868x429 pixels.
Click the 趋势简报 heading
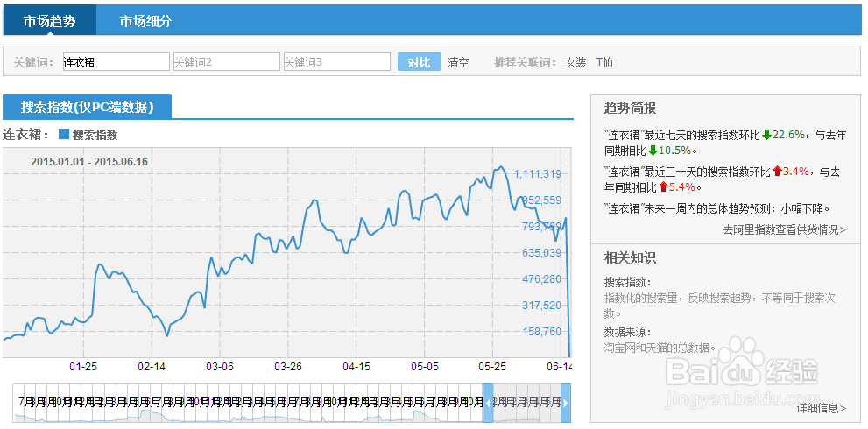click(x=630, y=109)
